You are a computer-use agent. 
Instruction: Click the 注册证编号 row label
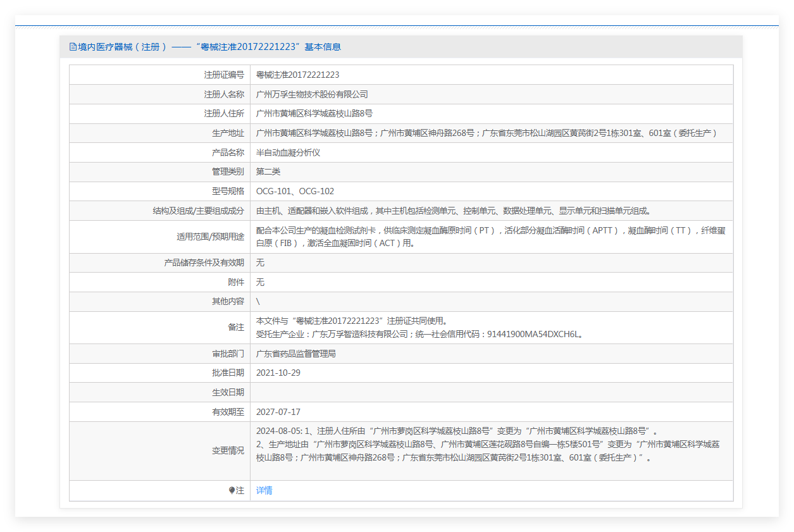point(223,75)
